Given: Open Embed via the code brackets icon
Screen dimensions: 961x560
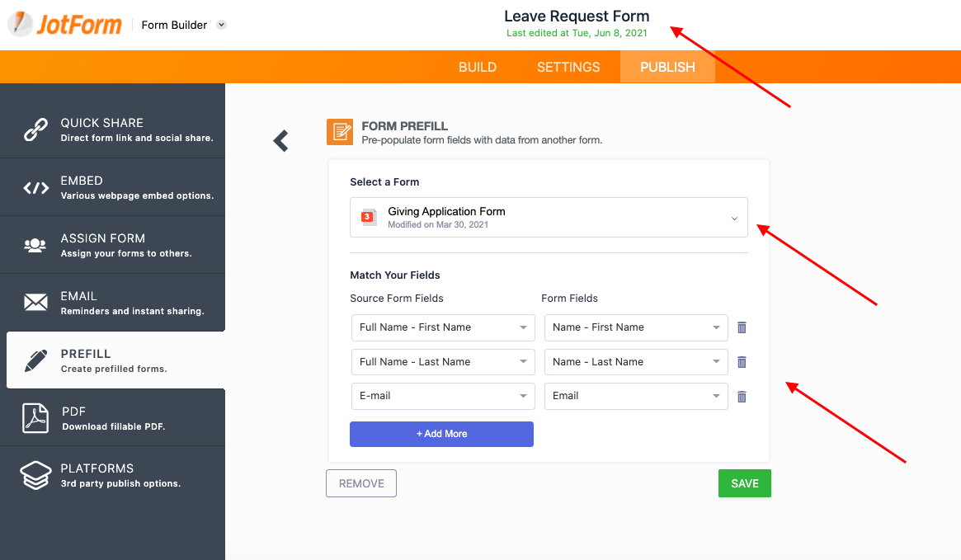Looking at the screenshot, I should pyautogui.click(x=35, y=188).
